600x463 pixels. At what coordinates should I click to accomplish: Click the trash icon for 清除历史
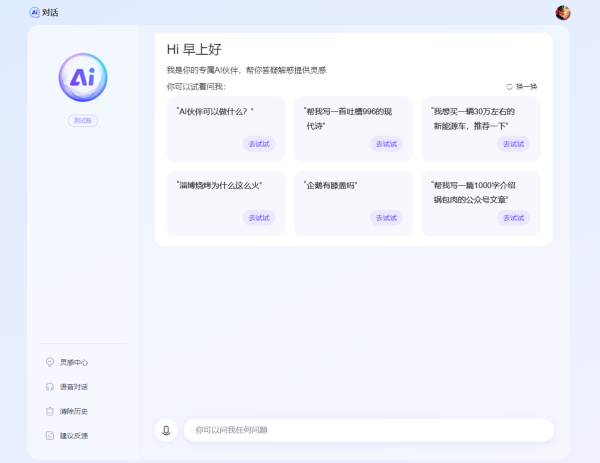(x=50, y=411)
